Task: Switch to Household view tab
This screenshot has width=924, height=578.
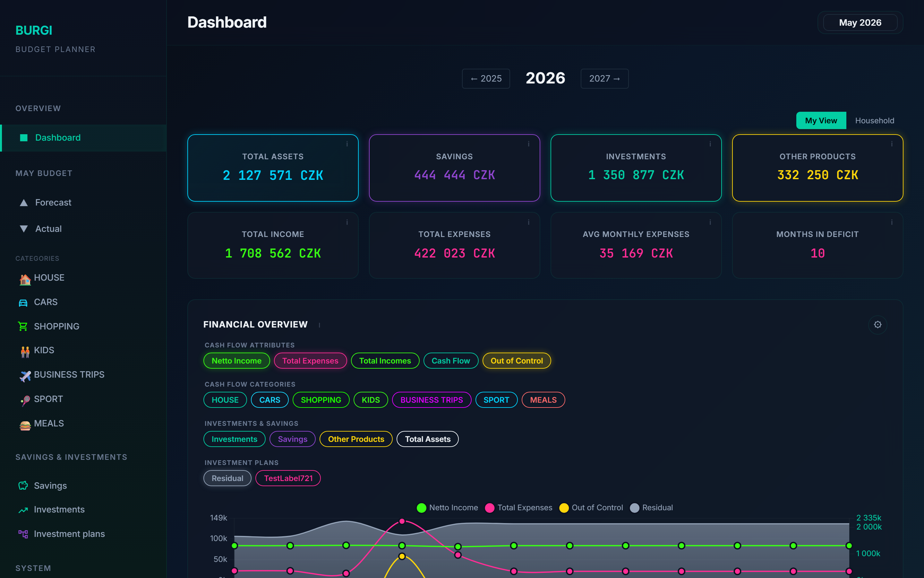Action: click(x=874, y=120)
